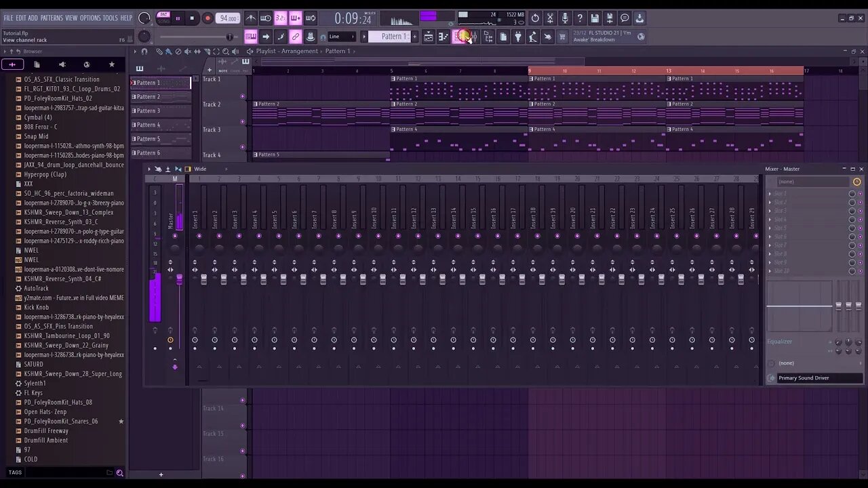
Task: Stop playback with the stop button
Action: point(192,18)
